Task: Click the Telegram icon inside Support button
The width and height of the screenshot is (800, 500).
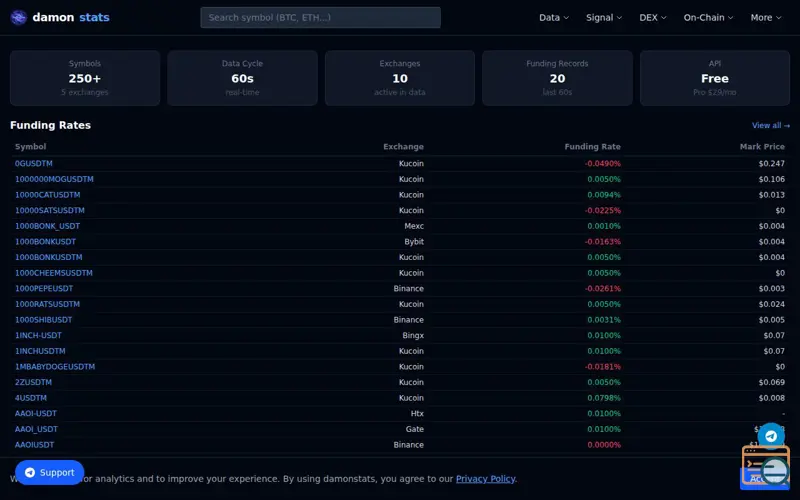Action: coord(30,472)
